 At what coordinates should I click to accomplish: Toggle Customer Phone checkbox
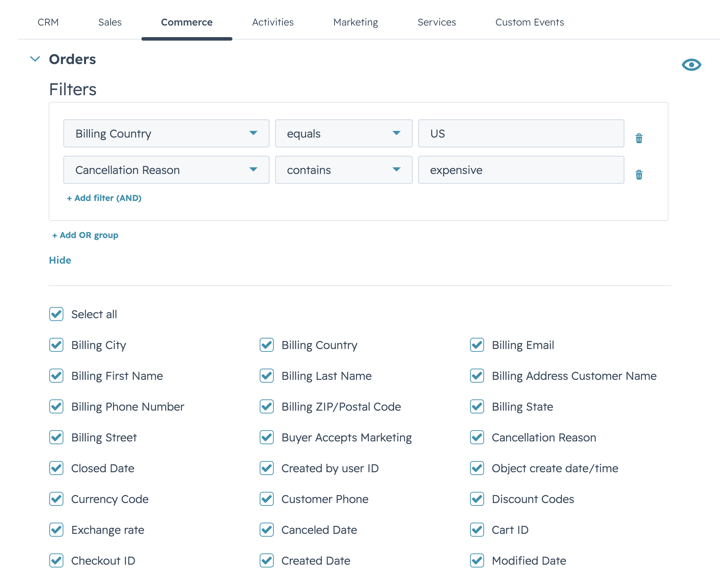[267, 499]
